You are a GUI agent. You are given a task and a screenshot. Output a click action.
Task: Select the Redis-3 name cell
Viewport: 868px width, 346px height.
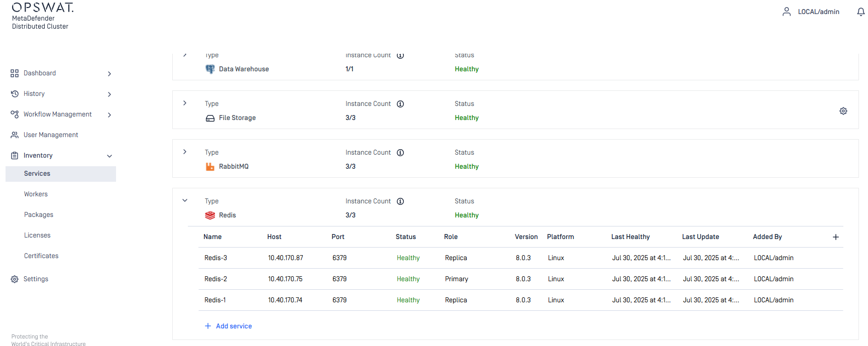click(215, 258)
